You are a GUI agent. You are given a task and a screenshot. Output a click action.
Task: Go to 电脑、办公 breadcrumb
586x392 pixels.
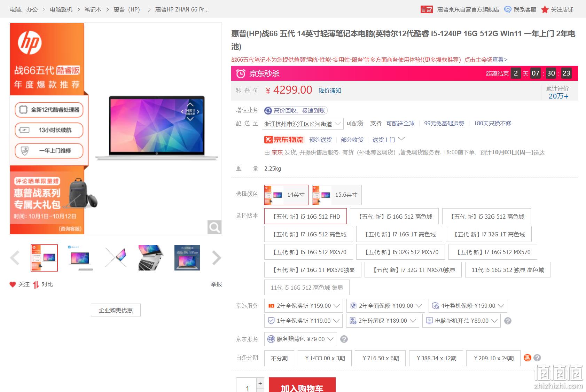[23, 9]
